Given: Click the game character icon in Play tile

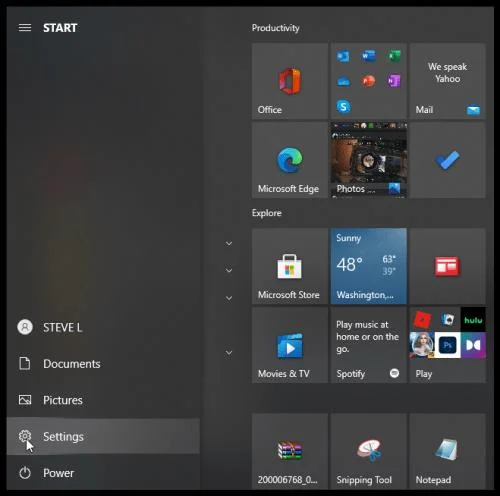Looking at the screenshot, I should [x=422, y=345].
